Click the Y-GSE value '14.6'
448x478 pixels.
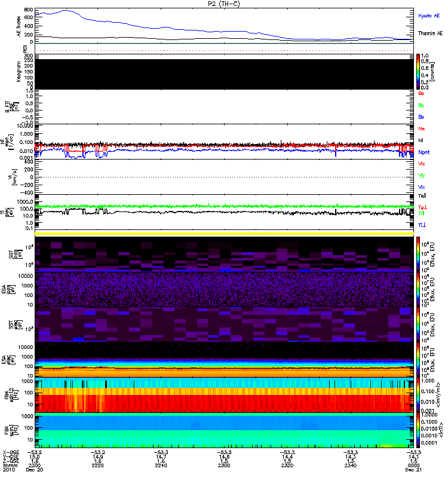[x=224, y=456]
